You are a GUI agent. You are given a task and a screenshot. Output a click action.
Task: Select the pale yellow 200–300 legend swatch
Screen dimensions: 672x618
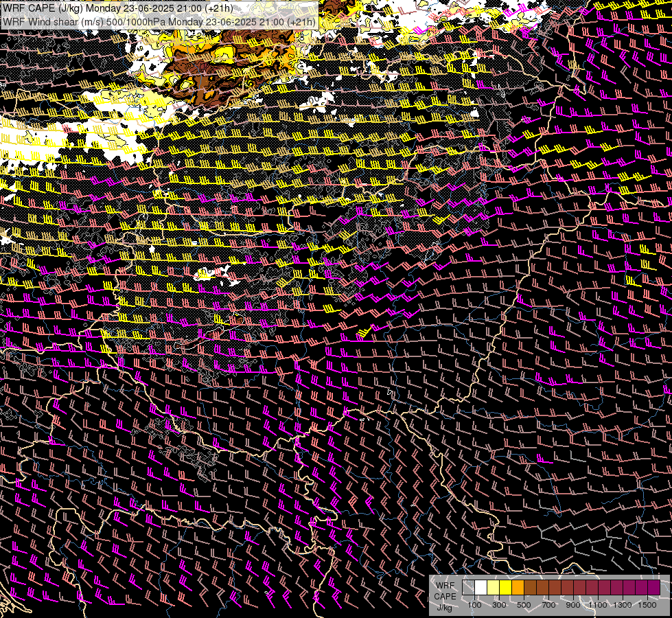point(494,587)
